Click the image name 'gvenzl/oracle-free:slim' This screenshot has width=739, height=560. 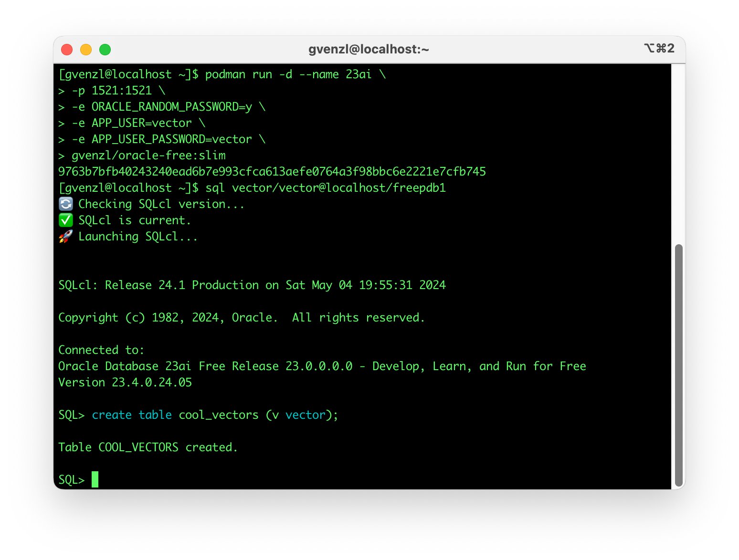148,156
